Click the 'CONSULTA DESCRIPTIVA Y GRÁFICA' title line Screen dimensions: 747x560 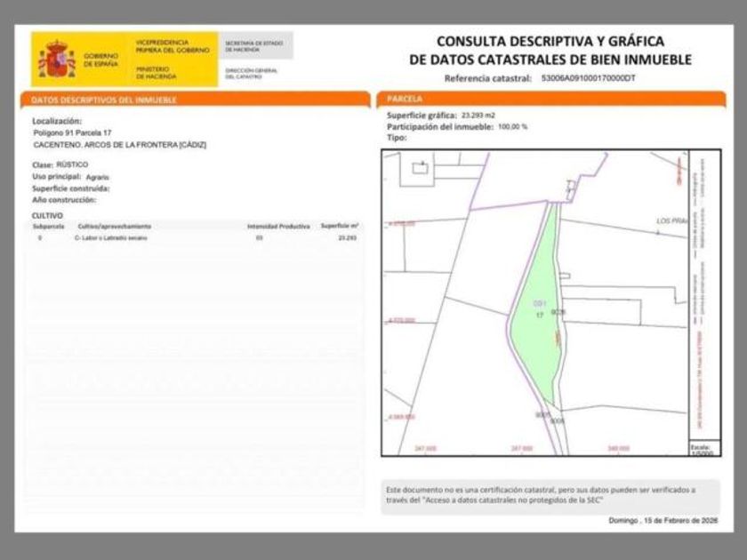pyautogui.click(x=550, y=42)
